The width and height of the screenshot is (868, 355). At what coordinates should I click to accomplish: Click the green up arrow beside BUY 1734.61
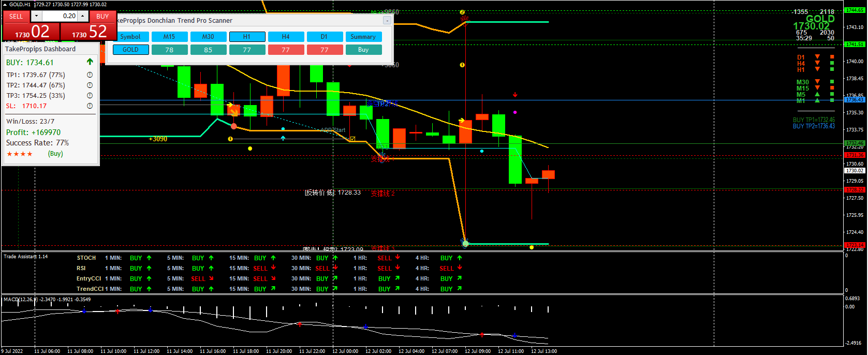click(90, 62)
